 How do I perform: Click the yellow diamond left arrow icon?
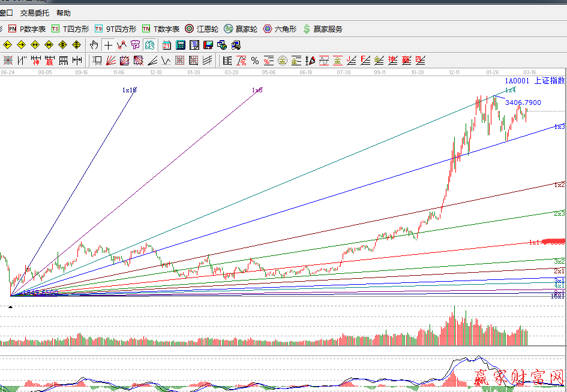point(8,45)
